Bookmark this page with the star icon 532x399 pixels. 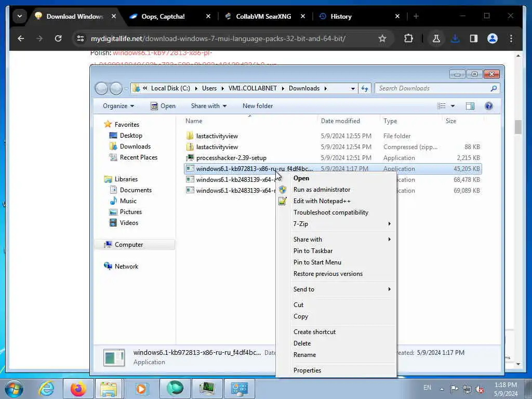(382, 38)
